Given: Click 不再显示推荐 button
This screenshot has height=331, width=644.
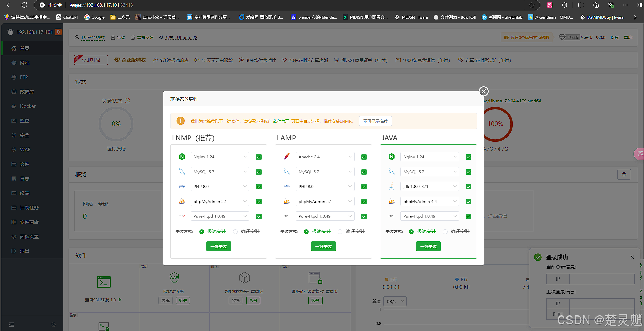Looking at the screenshot, I should coord(375,121).
